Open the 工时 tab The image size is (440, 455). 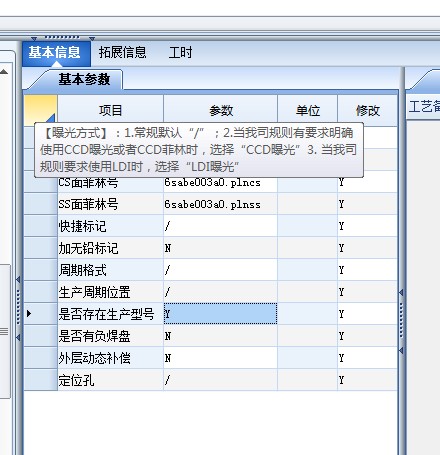(x=180, y=53)
